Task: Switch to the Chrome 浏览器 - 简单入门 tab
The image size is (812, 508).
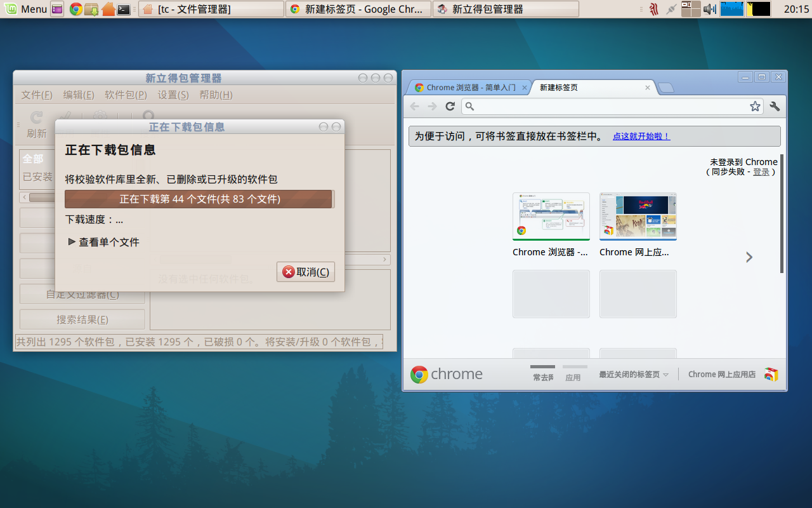Action: pyautogui.click(x=471, y=88)
